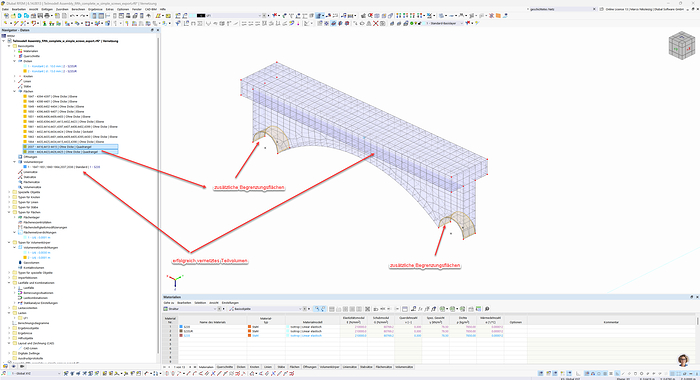Collapse the Flächen tree node
Viewport: 700px width, 380px height.
point(15,91)
